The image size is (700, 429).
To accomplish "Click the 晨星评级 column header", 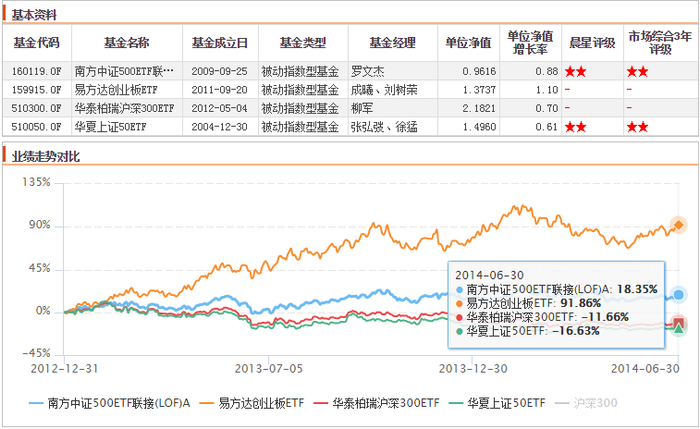I will (x=592, y=43).
